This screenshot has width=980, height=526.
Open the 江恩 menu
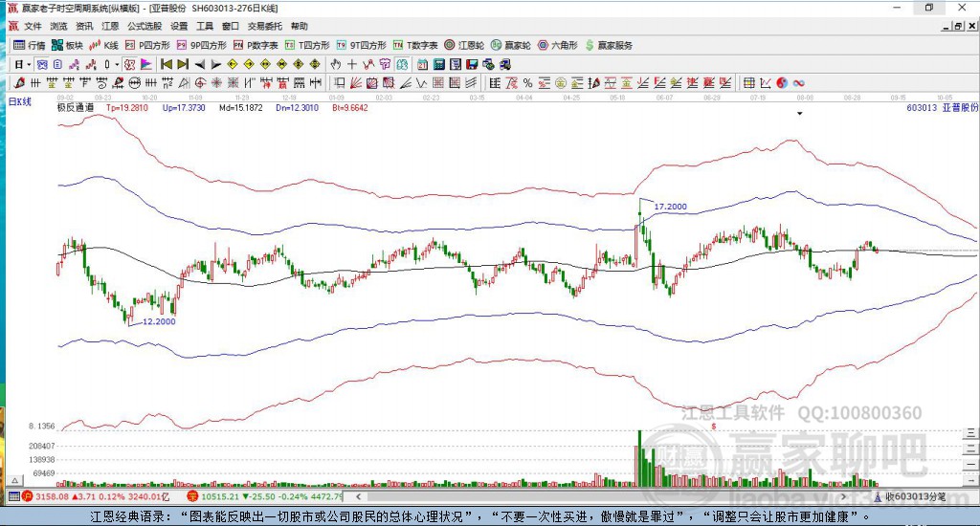coord(110,26)
